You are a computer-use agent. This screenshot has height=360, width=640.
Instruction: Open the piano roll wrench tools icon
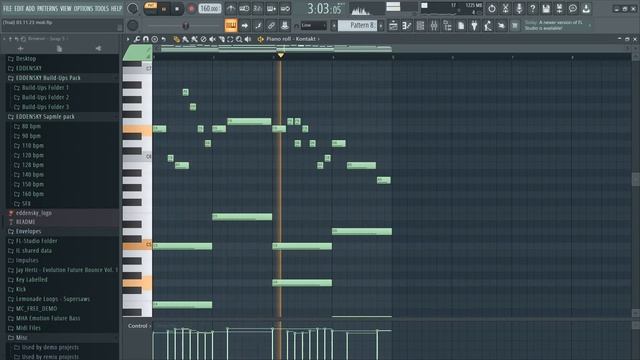(137, 39)
